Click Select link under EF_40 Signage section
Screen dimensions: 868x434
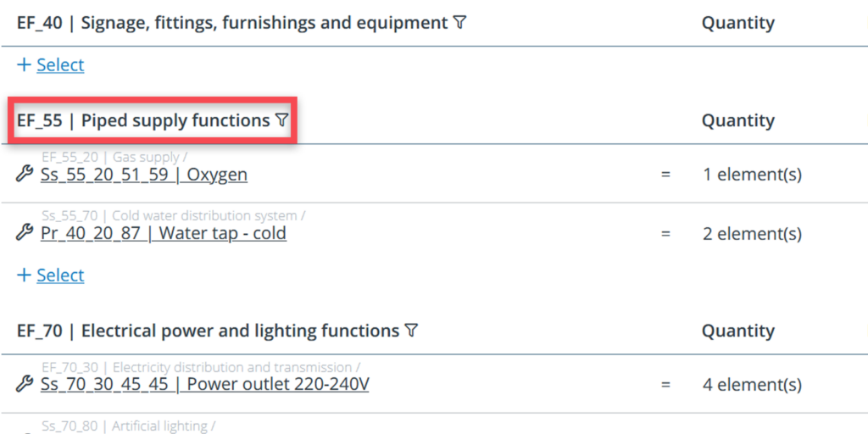(x=60, y=65)
